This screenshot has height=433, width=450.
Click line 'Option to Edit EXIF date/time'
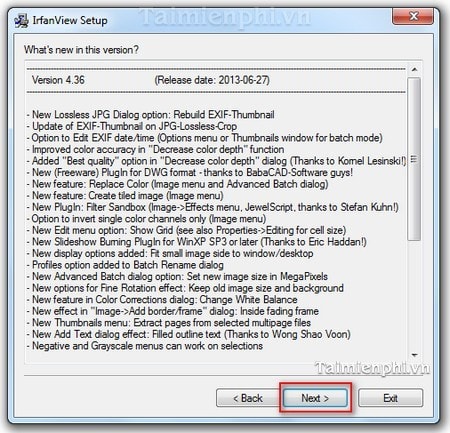(205, 138)
